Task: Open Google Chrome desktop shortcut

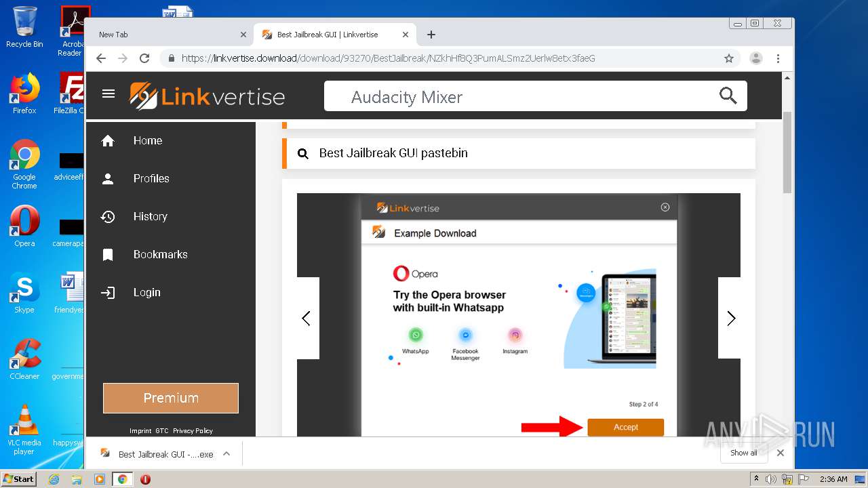Action: [24, 164]
